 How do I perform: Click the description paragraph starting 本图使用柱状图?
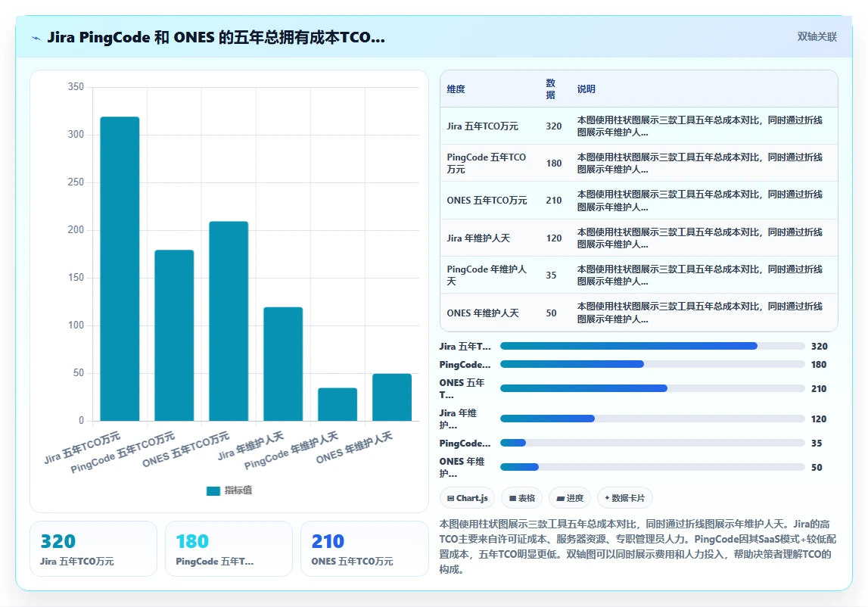(x=638, y=546)
